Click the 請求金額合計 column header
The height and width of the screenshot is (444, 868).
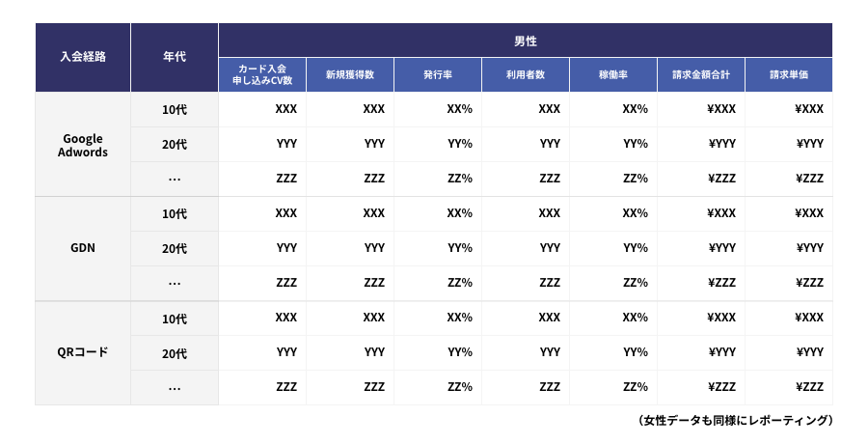(701, 75)
